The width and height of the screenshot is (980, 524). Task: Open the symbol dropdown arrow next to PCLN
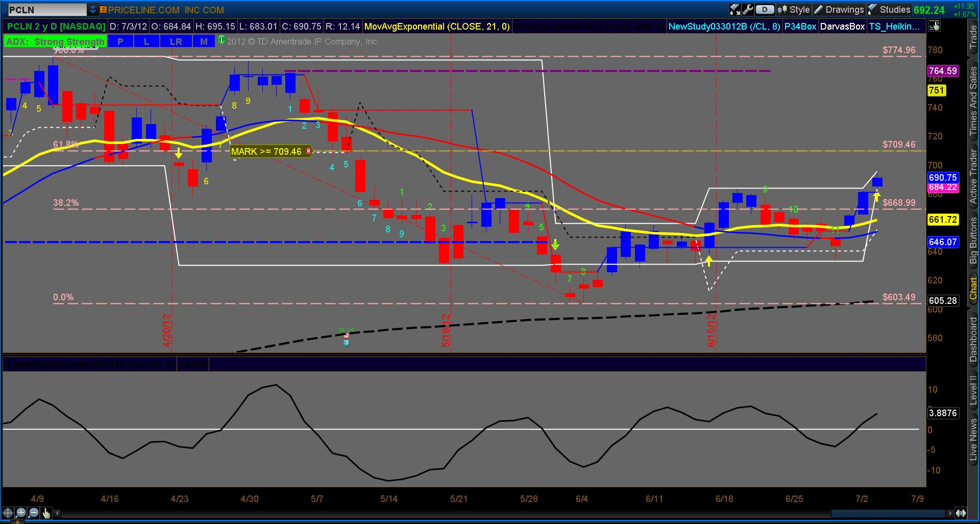pos(93,10)
